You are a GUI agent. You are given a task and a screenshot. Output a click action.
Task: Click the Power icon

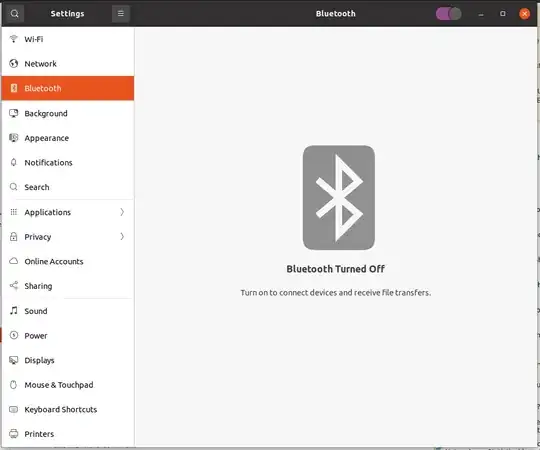(x=13, y=335)
